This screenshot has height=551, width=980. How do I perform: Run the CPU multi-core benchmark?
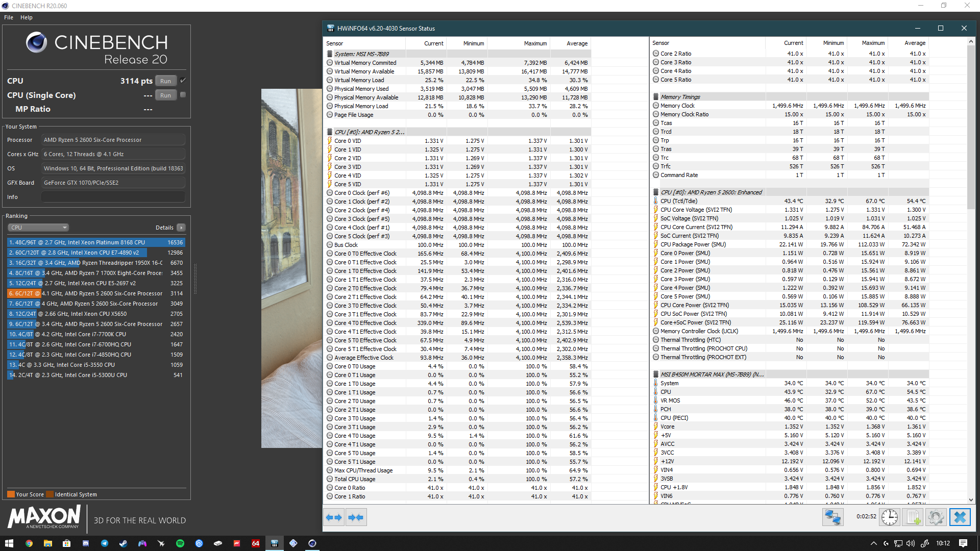[x=165, y=81]
